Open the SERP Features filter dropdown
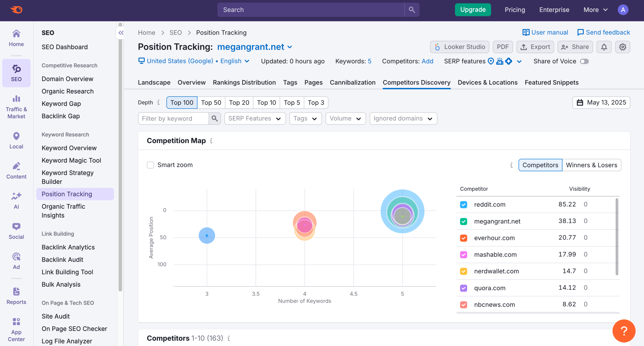This screenshot has height=346, width=644. pyautogui.click(x=255, y=118)
